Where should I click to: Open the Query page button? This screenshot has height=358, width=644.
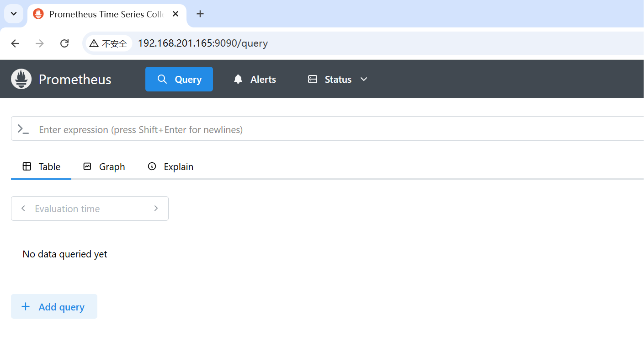(x=179, y=79)
